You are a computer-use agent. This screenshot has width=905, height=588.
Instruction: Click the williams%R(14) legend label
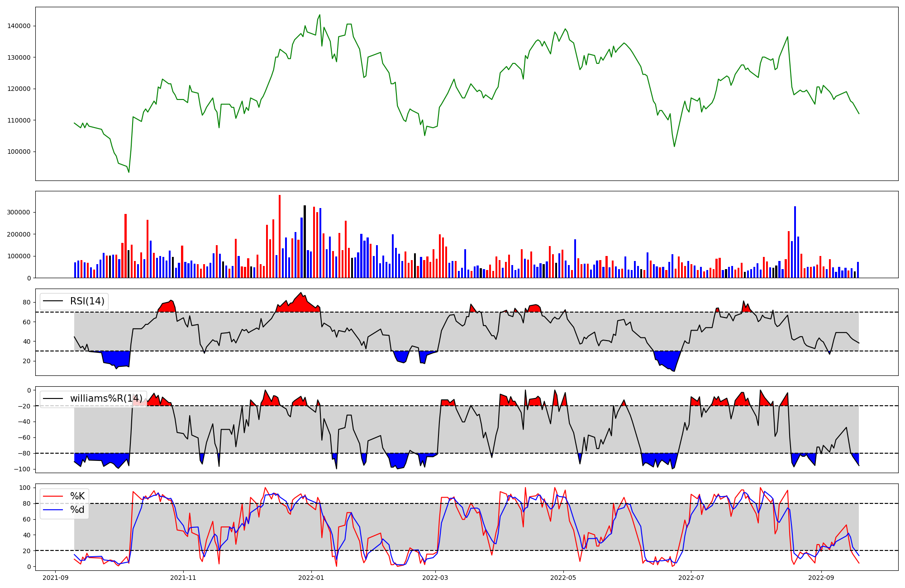pos(106,398)
